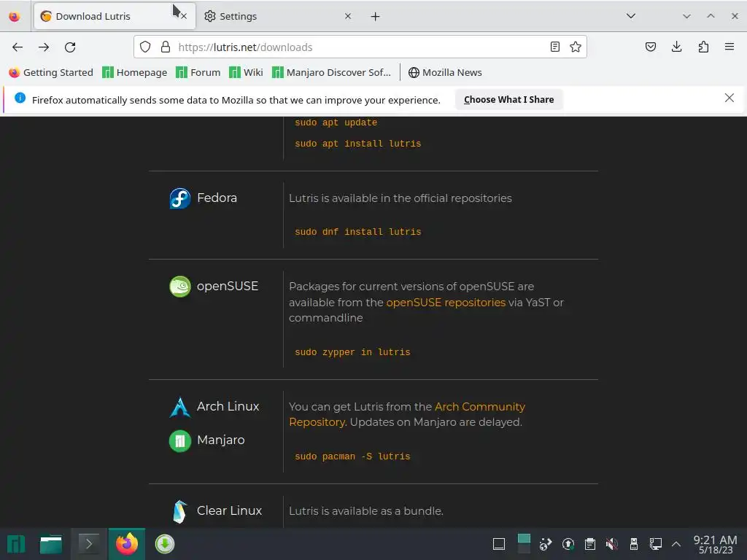Viewport: 747px width, 560px height.
Task: Close the Settings tab
Action: point(348,16)
